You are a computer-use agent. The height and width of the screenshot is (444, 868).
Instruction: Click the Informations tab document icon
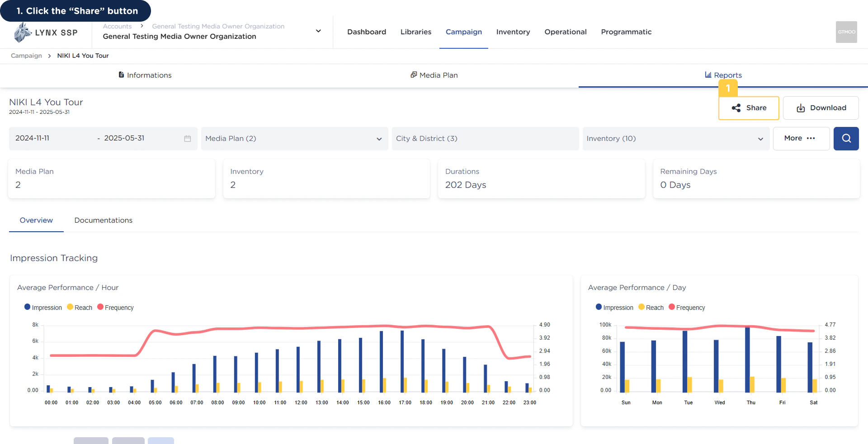point(121,75)
